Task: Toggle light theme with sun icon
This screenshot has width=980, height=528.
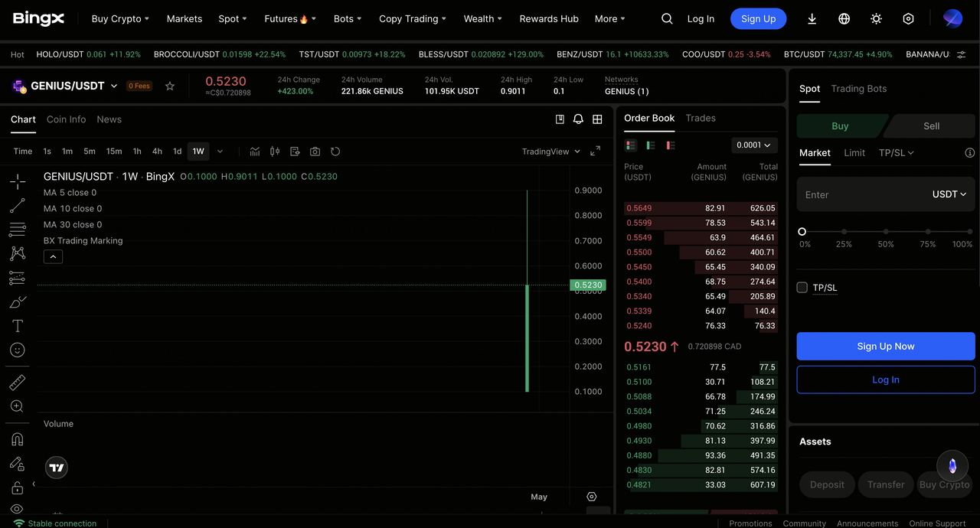Action: [876, 19]
